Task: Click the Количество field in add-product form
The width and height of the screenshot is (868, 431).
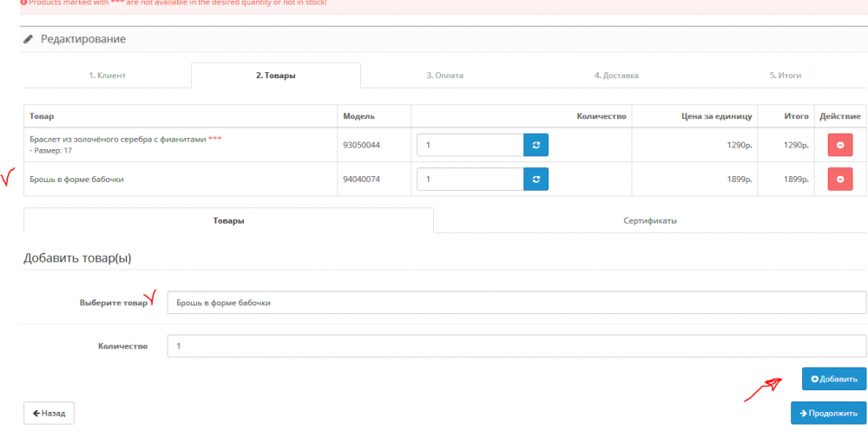Action: click(x=516, y=346)
